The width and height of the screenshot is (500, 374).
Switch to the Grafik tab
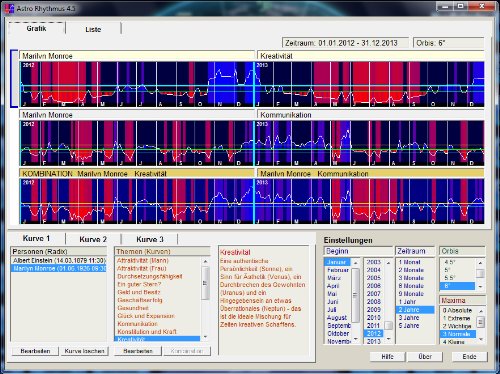click(x=36, y=28)
